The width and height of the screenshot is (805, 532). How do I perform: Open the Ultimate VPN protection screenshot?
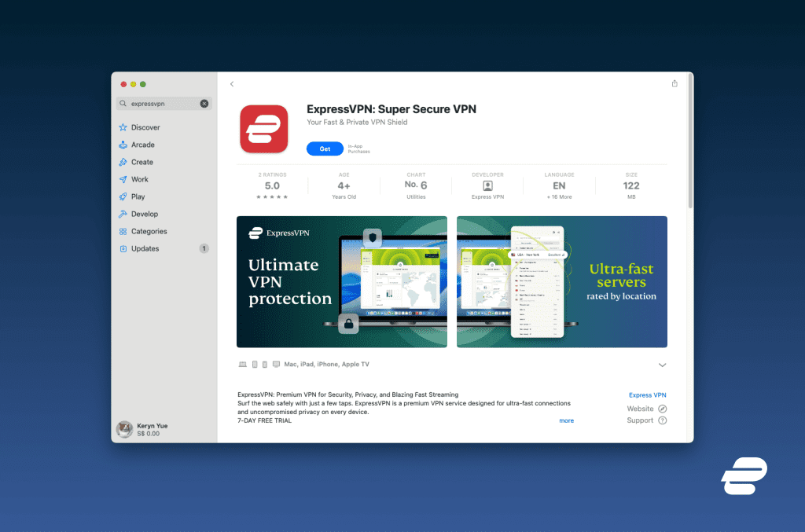(x=341, y=281)
